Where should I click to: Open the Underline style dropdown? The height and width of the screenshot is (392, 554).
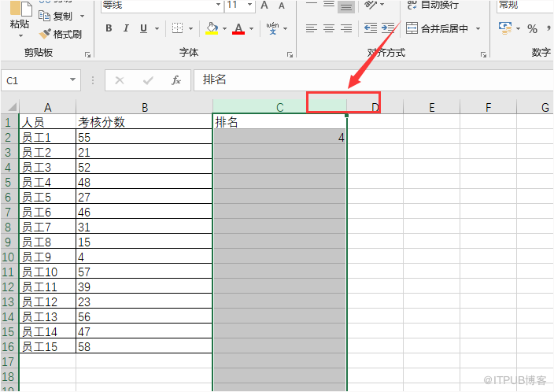click(157, 28)
